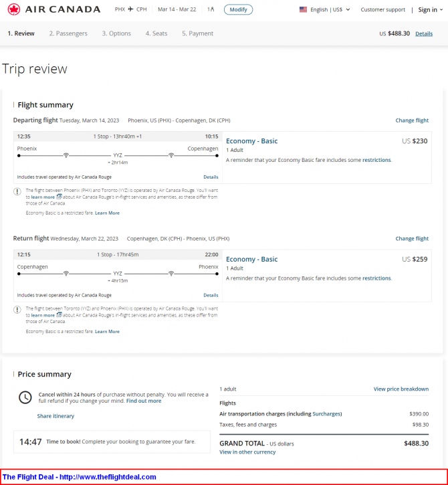The image size is (448, 485).
Task: Click the Mar 14 - Mar 22 dates in header
Action: [177, 9]
